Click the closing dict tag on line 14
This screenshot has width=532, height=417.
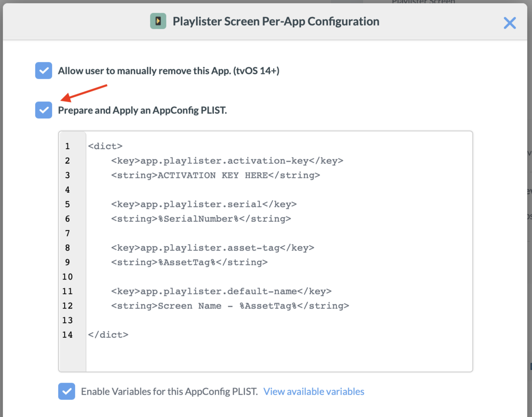108,335
